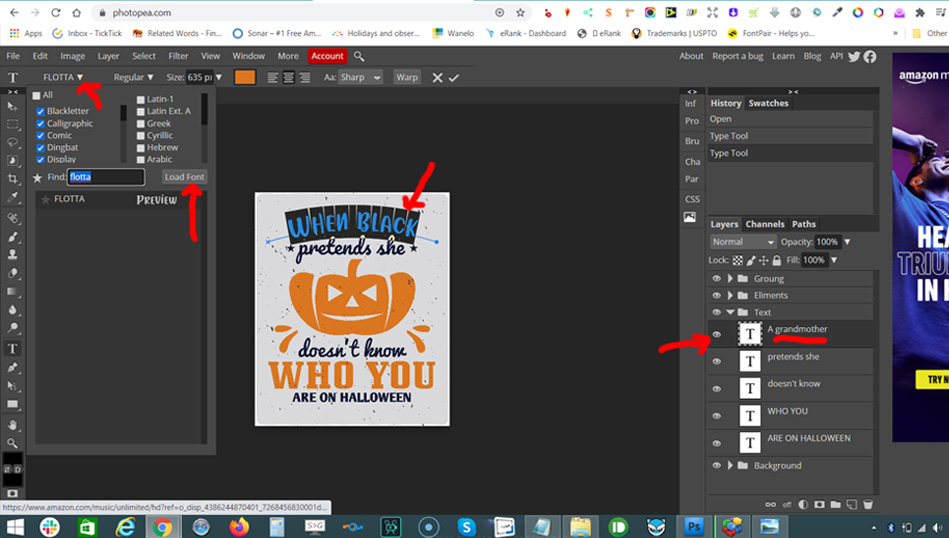Select the Zoom tool in left toolbar
949x538 pixels.
[x=13, y=442]
